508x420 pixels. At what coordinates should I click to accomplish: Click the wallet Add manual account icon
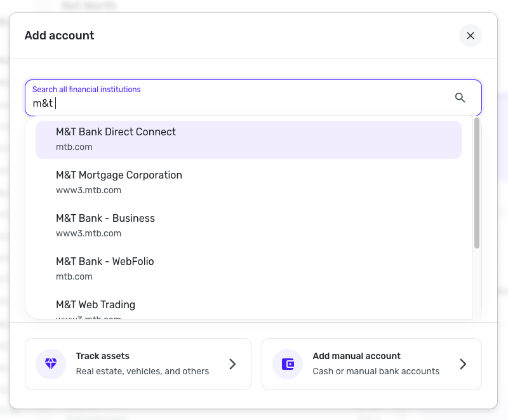pos(288,364)
